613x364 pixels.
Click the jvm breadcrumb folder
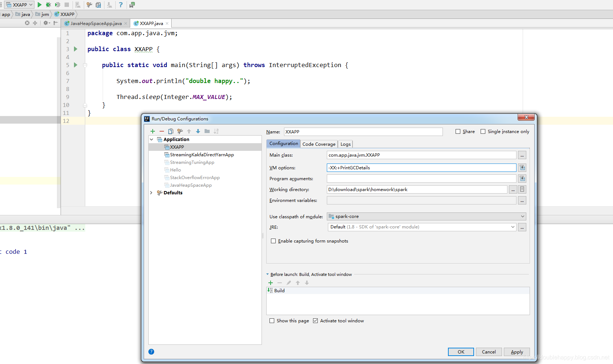(x=42, y=15)
